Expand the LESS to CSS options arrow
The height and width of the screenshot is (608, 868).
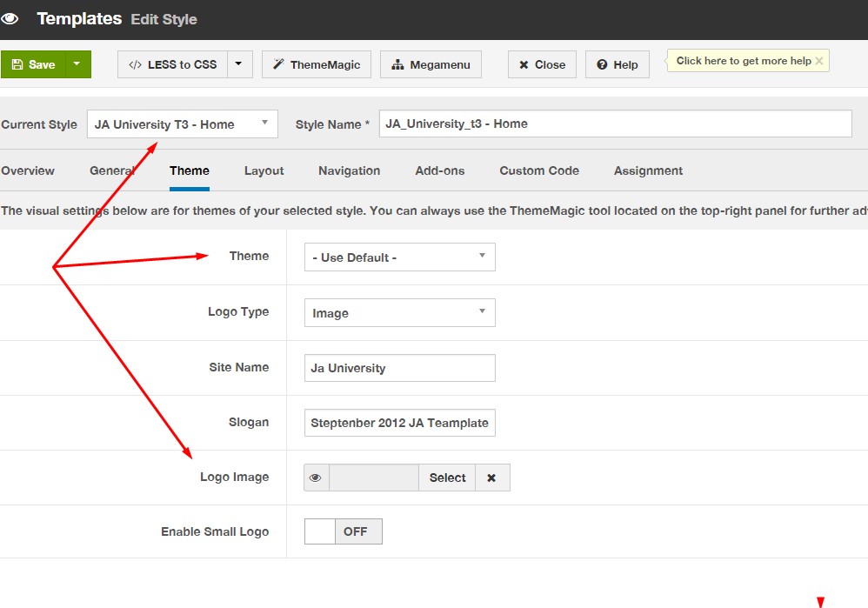pos(240,64)
